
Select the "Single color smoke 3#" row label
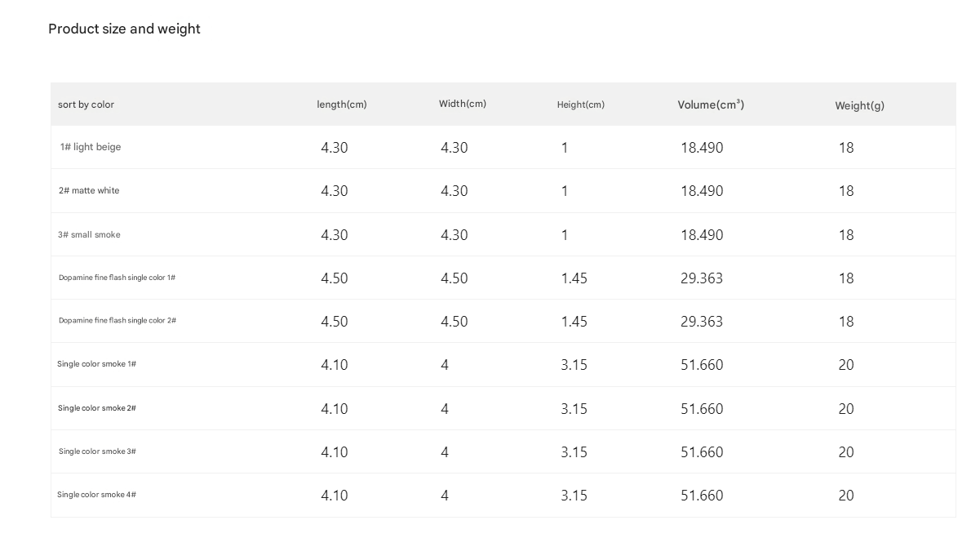[x=97, y=451]
